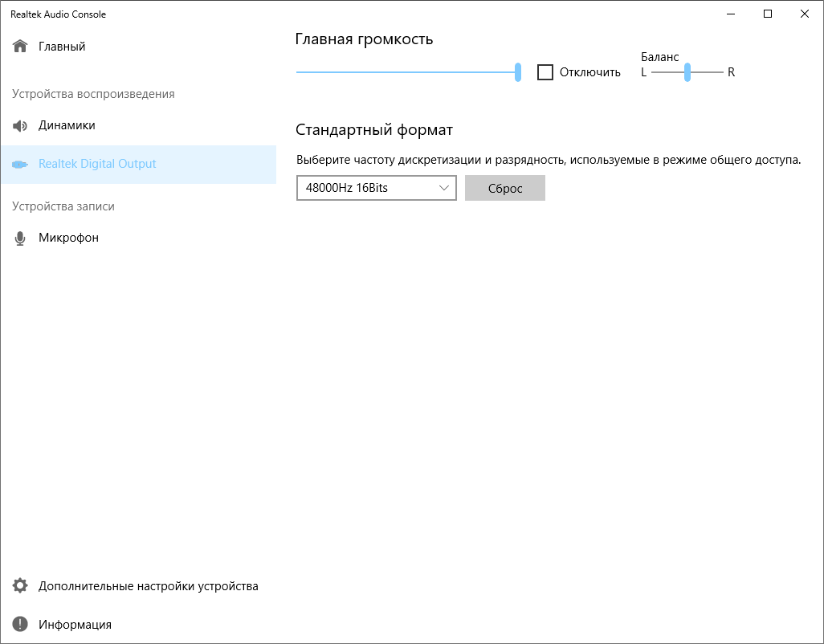
Task: Open Дополнительные настройки устройства
Action: pyautogui.click(x=149, y=586)
